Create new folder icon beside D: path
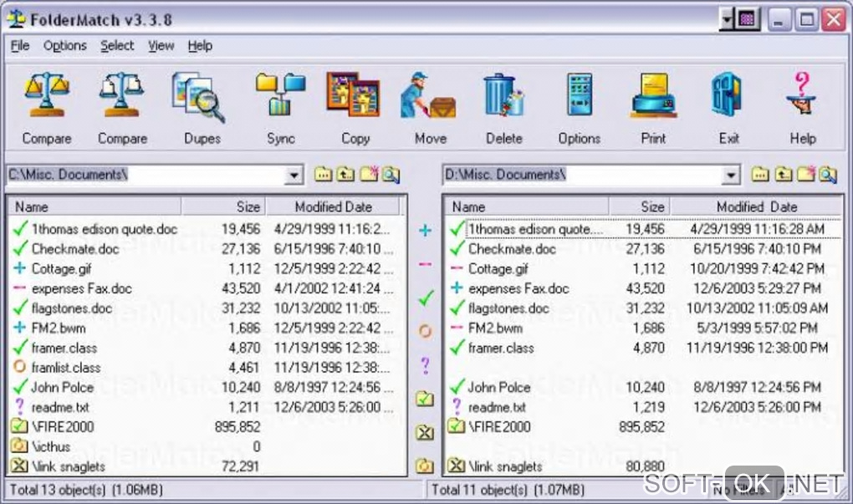853x504 pixels. pyautogui.click(x=805, y=174)
